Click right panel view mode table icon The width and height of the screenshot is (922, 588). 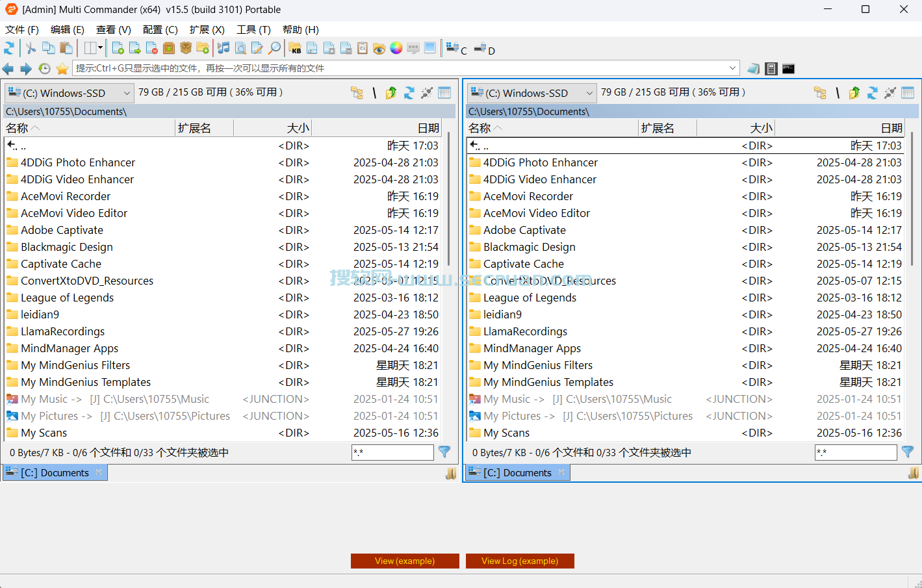click(908, 93)
